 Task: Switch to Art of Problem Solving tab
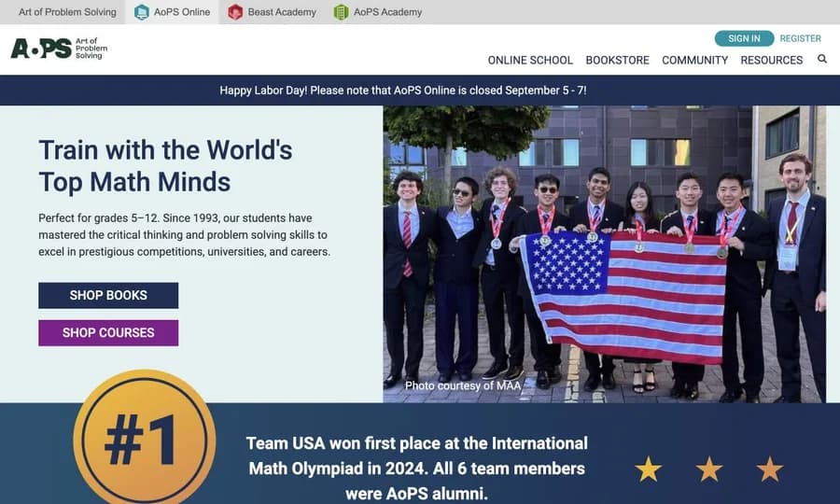pos(67,12)
